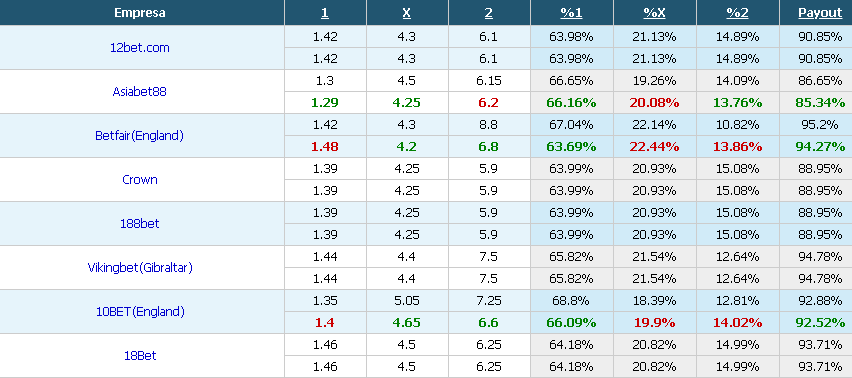Viewport: 852px width, 378px height.
Task: Select Asiabet88 red 6.2 odds cell
Action: [x=489, y=103]
